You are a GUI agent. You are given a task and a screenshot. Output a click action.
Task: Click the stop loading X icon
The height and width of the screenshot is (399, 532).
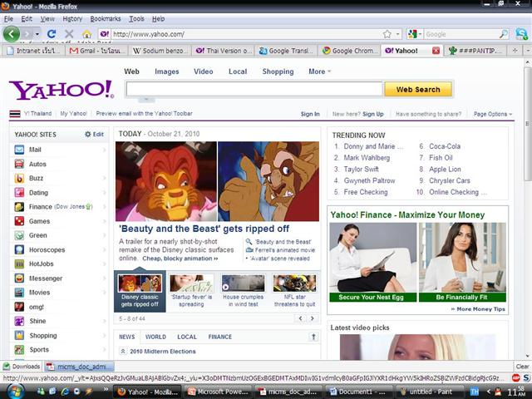click(x=69, y=34)
